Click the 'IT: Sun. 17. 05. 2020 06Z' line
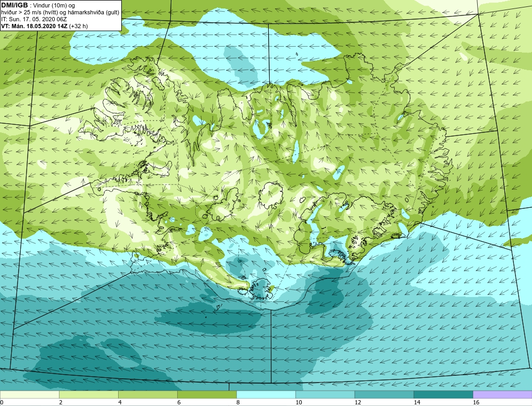Viewport: 532px width, 406px height. pyautogui.click(x=34, y=19)
